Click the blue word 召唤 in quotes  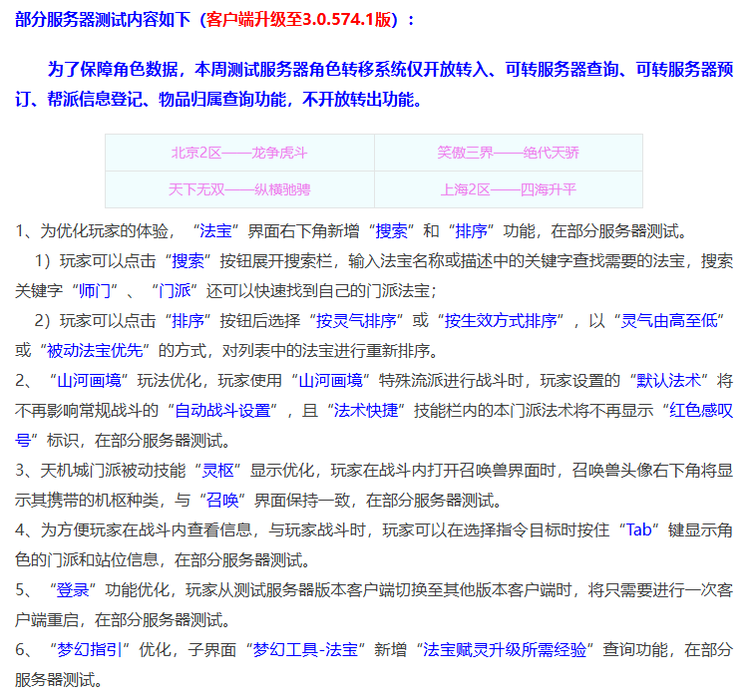click(x=222, y=501)
